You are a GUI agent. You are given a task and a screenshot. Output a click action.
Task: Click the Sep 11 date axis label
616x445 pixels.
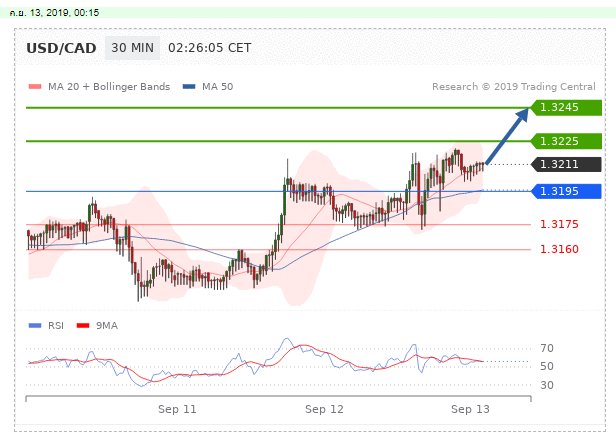pyautogui.click(x=177, y=409)
